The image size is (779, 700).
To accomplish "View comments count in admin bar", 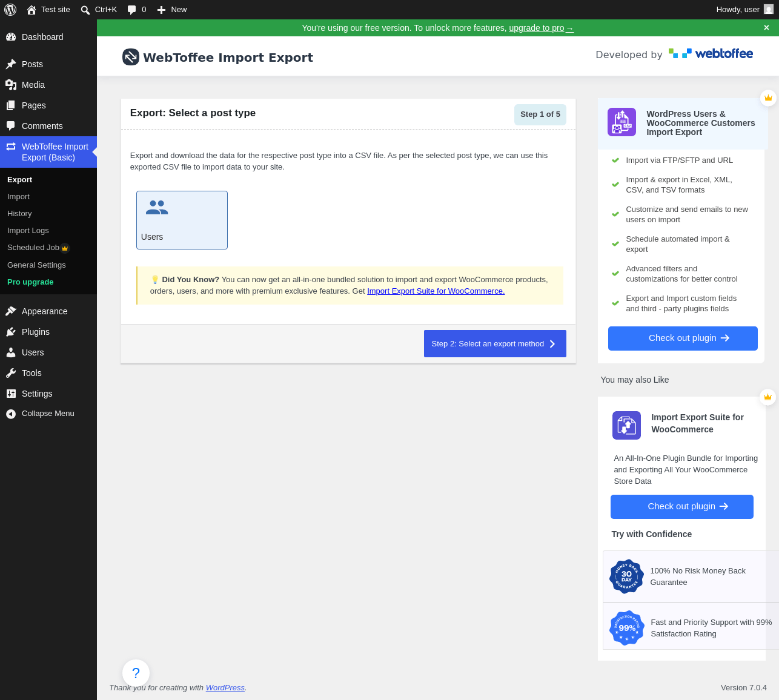I will click(x=137, y=10).
